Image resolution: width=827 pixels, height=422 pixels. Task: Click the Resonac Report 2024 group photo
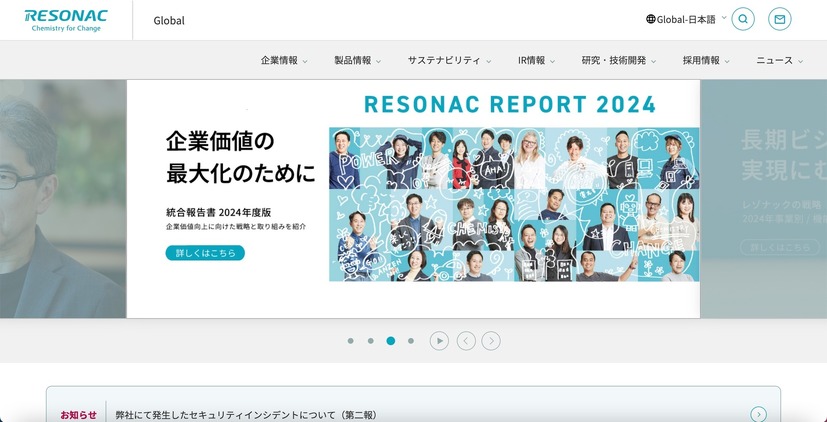(513, 204)
